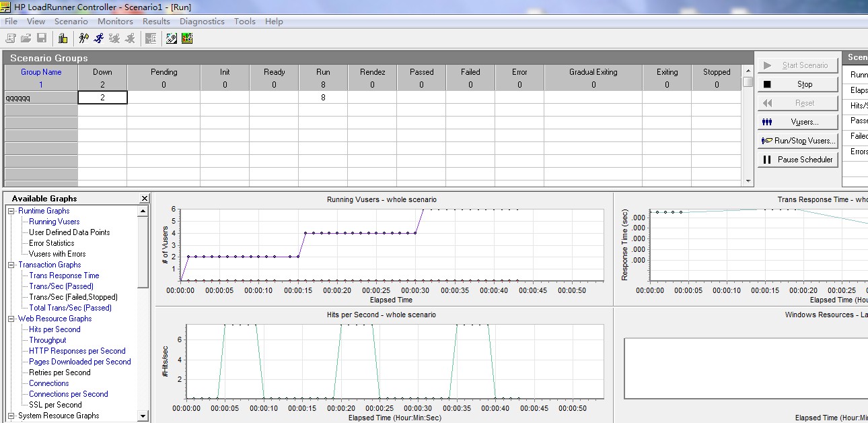Click the Save Scenario floppy icon
The width and height of the screenshot is (868, 423).
[42, 38]
